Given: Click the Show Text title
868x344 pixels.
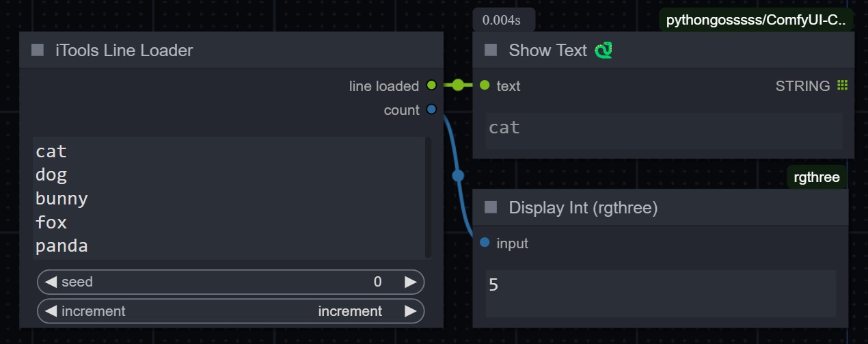Looking at the screenshot, I should tap(548, 50).
